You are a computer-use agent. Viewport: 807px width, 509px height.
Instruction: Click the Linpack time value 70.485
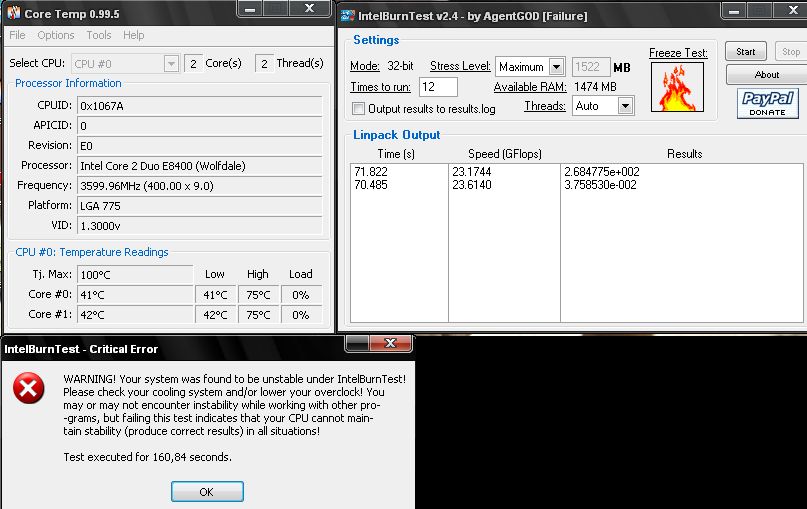pyautogui.click(x=371, y=185)
